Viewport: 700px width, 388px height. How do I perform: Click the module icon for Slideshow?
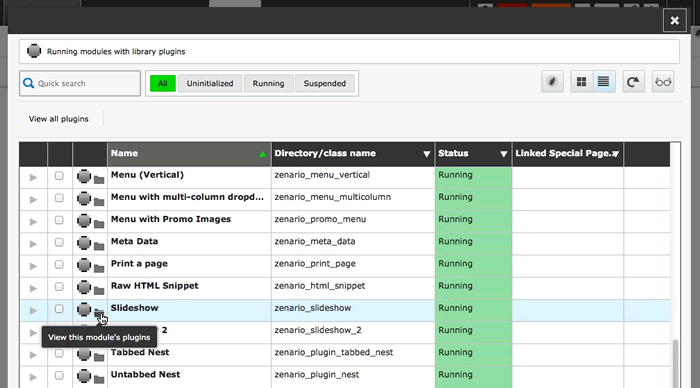pyautogui.click(x=84, y=309)
